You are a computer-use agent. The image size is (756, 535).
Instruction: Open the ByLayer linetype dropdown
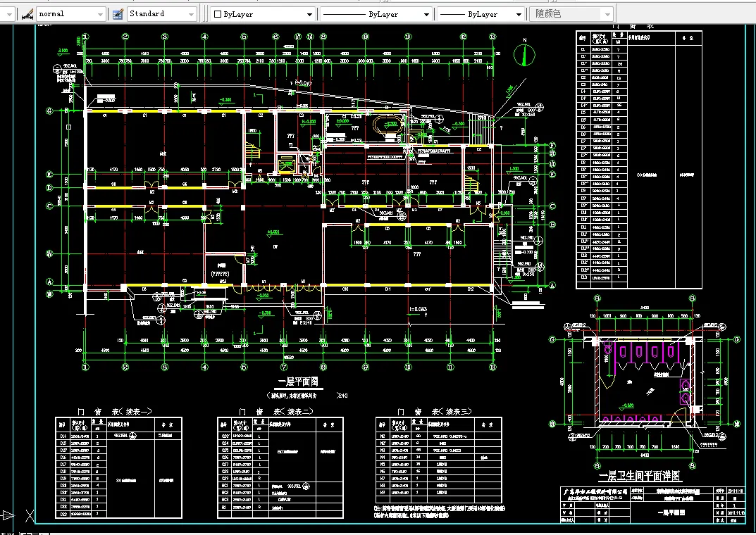point(376,15)
